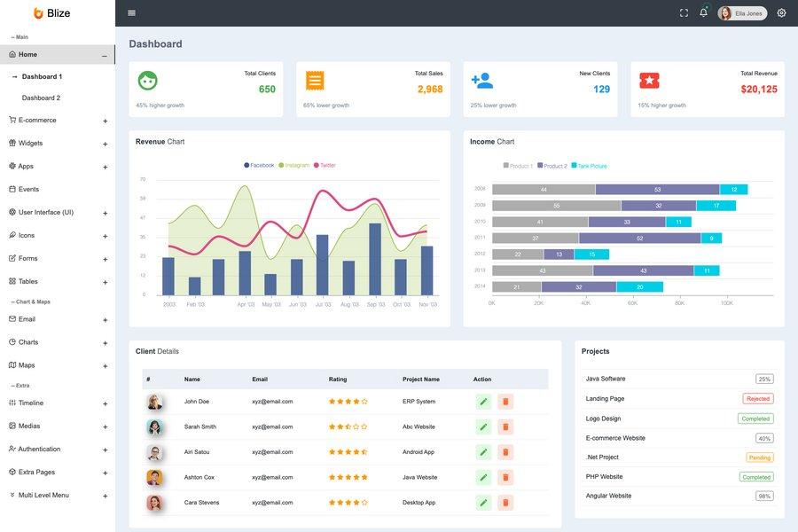Image resolution: width=798 pixels, height=532 pixels.
Task: Click the Total Clients smiley icon
Action: (x=147, y=80)
